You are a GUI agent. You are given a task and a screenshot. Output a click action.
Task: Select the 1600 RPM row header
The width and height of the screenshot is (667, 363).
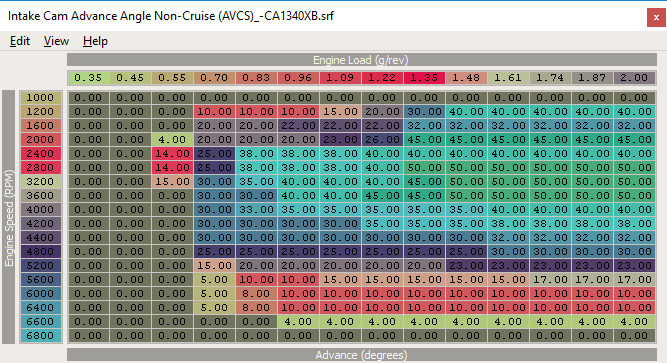[x=40, y=126]
